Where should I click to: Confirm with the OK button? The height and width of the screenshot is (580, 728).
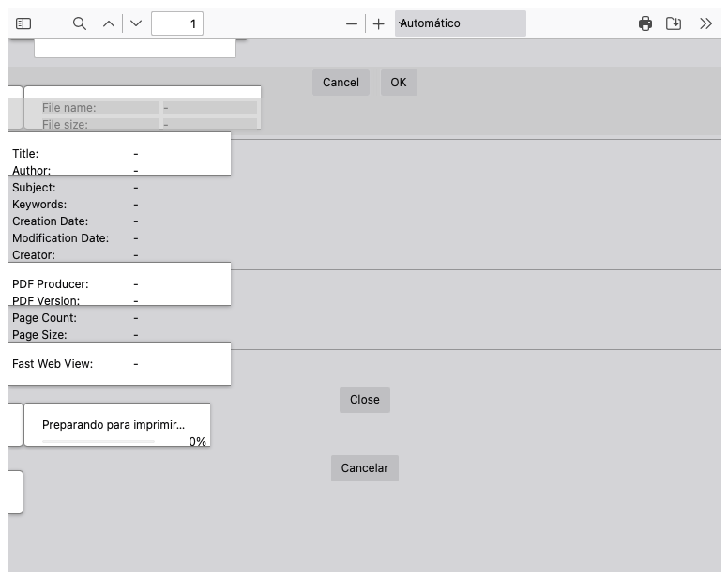point(399,83)
